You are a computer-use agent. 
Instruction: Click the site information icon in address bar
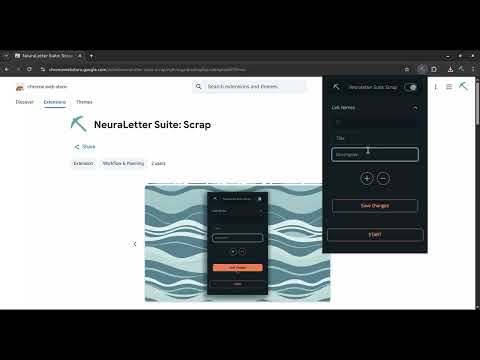pos(43,69)
